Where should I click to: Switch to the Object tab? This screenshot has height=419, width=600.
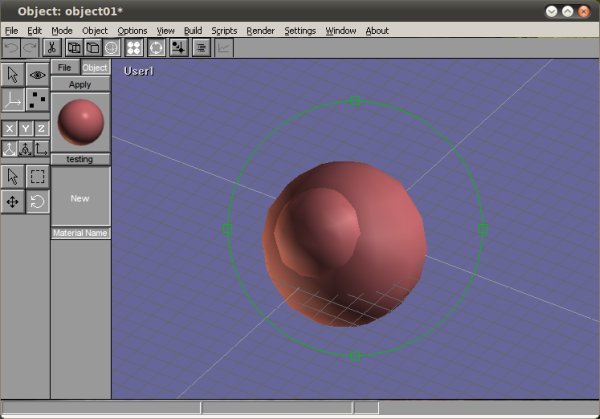[95, 67]
